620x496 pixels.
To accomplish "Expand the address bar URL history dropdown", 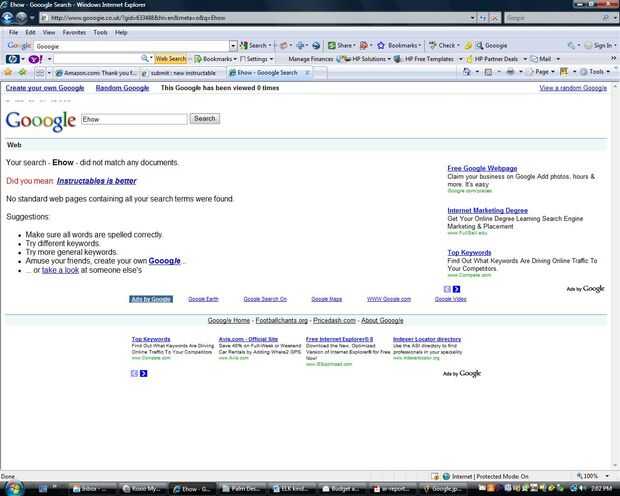I will [x=472, y=18].
